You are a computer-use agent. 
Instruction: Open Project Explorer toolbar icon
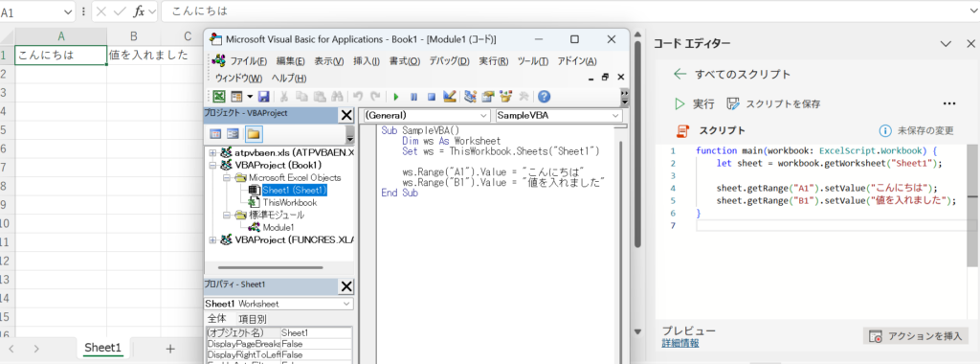471,97
